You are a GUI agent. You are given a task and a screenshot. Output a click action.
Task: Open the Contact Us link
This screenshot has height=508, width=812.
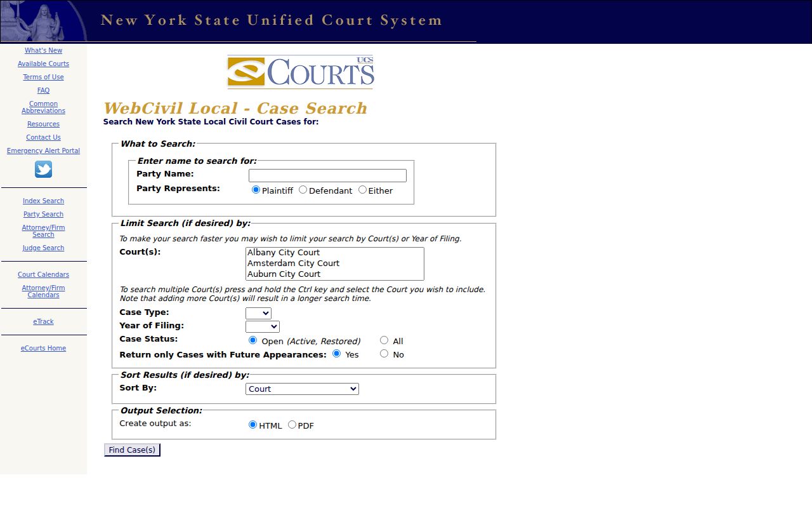[43, 138]
